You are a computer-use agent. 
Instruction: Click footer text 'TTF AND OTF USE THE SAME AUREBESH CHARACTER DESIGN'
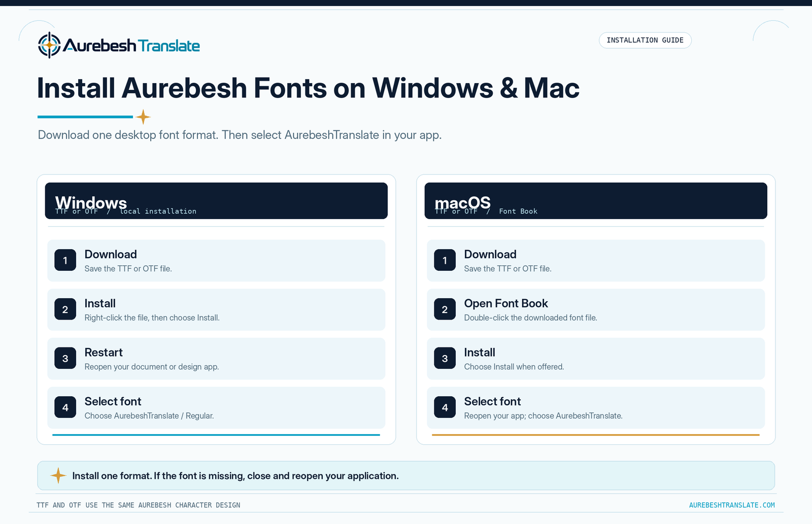tap(139, 505)
